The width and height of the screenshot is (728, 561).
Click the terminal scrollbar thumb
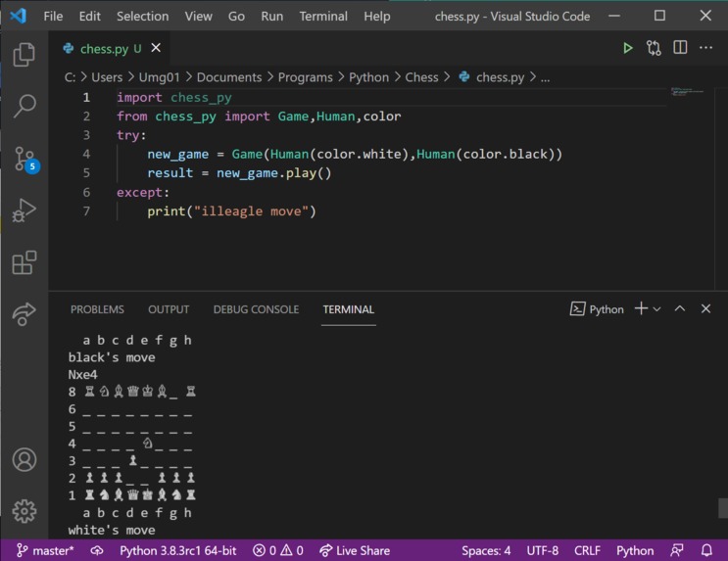[723, 508]
